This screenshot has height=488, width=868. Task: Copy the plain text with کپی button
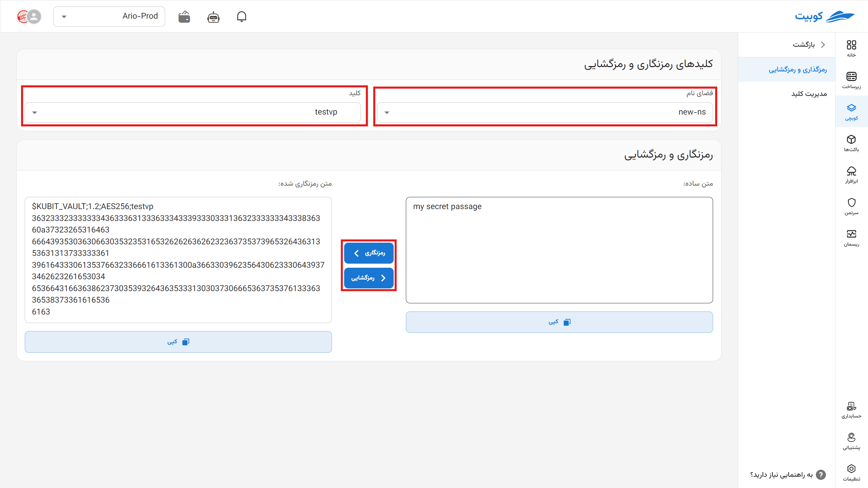(559, 322)
